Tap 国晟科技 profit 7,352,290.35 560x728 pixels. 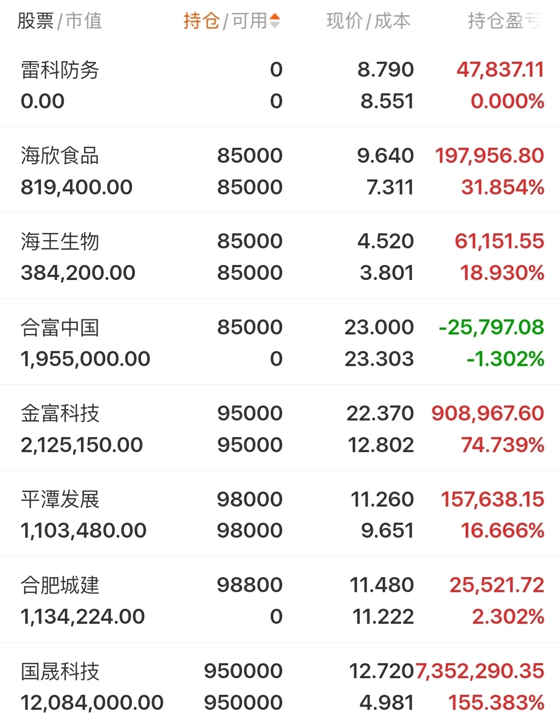coord(480,671)
